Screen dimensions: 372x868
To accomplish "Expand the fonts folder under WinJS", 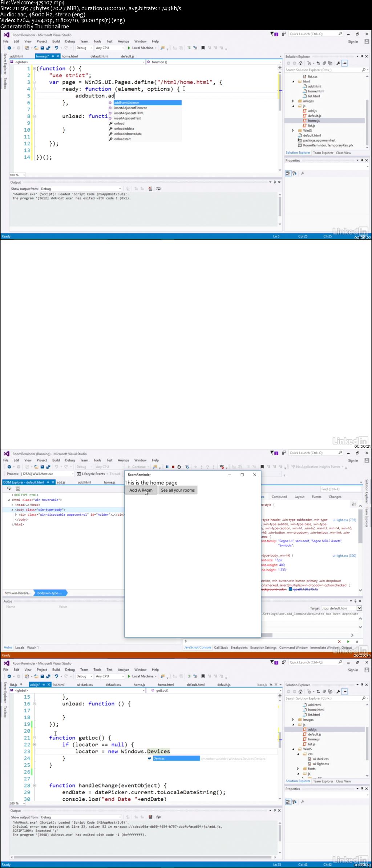I will 298,769.
